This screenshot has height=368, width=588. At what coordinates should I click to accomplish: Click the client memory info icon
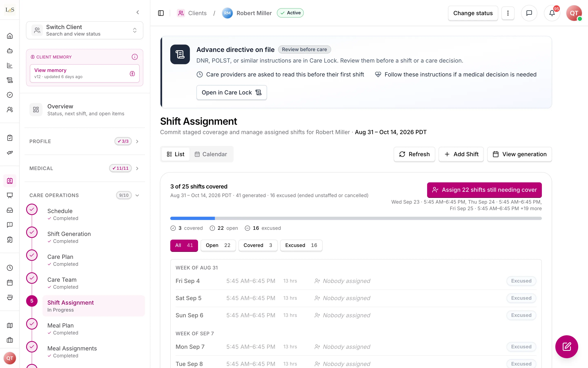click(x=135, y=57)
